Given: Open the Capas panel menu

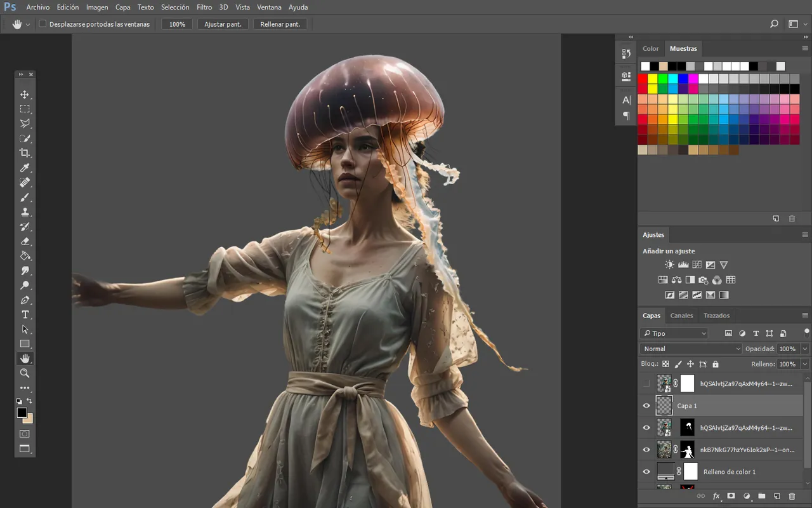Looking at the screenshot, I should coord(805,316).
